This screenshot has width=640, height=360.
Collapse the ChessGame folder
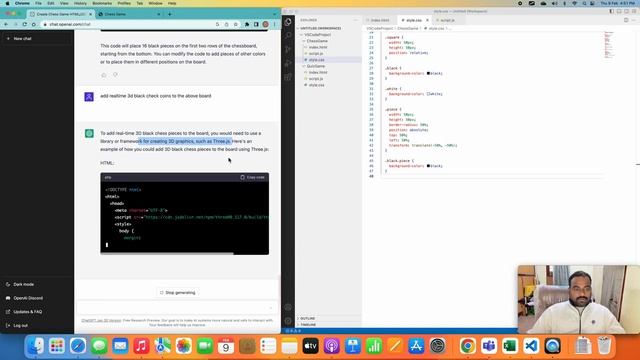(x=316, y=41)
